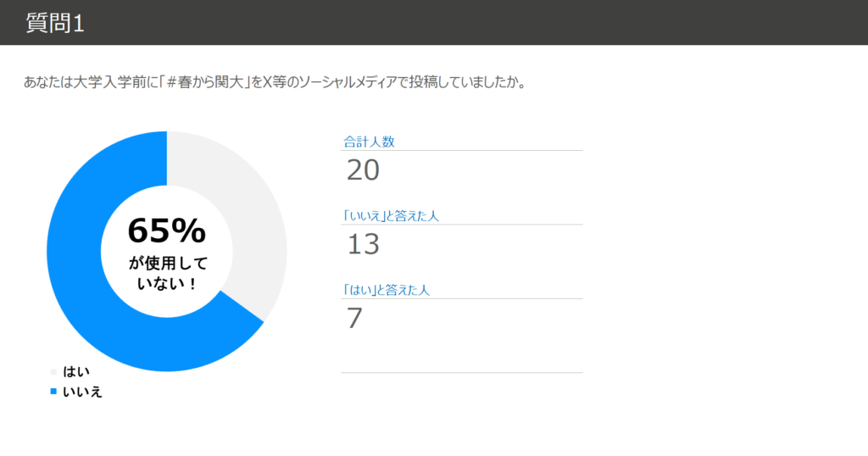868x456 pixels.
Task: Select the value 7
Action: click(x=354, y=319)
